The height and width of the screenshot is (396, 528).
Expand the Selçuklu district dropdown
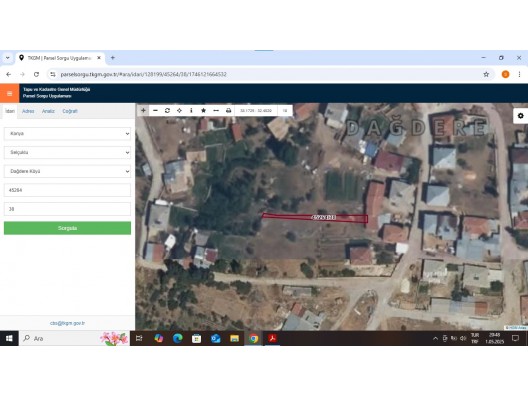click(x=67, y=153)
